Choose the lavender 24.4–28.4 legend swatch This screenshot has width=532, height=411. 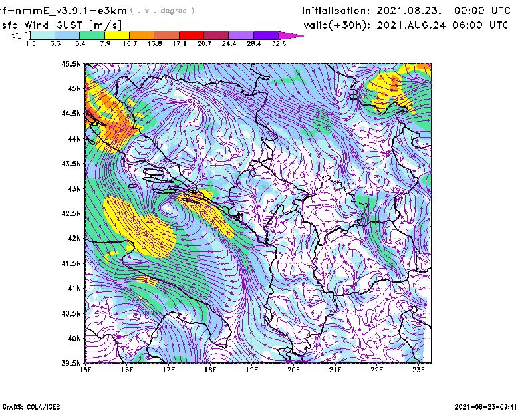click(241, 35)
